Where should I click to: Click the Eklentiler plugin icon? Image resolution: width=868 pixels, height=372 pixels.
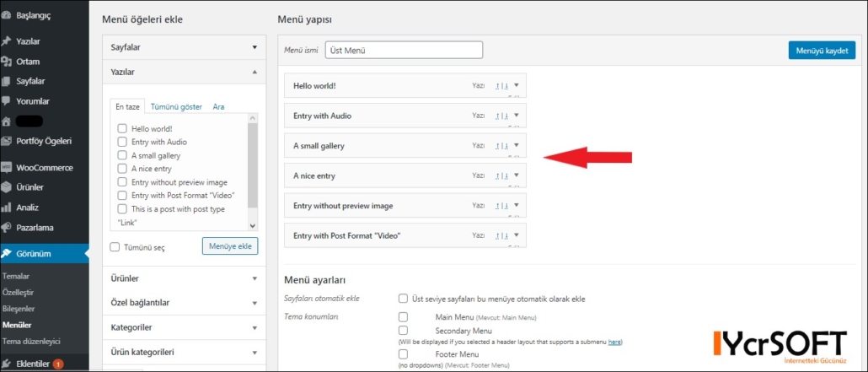(6, 364)
